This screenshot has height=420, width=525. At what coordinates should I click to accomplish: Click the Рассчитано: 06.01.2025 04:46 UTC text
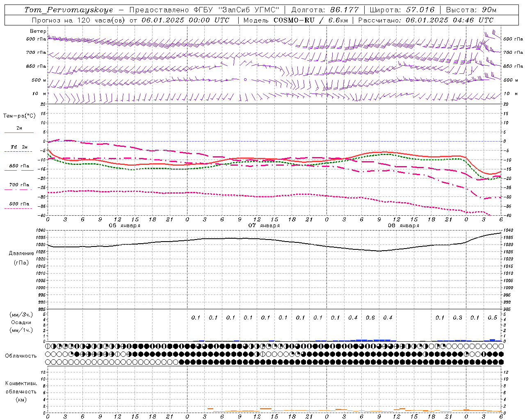point(426,20)
